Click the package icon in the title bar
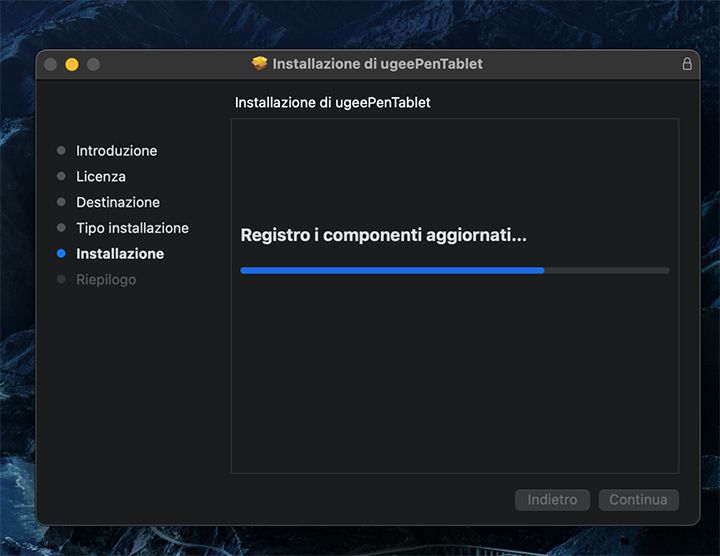The width and height of the screenshot is (720, 556). tap(260, 64)
